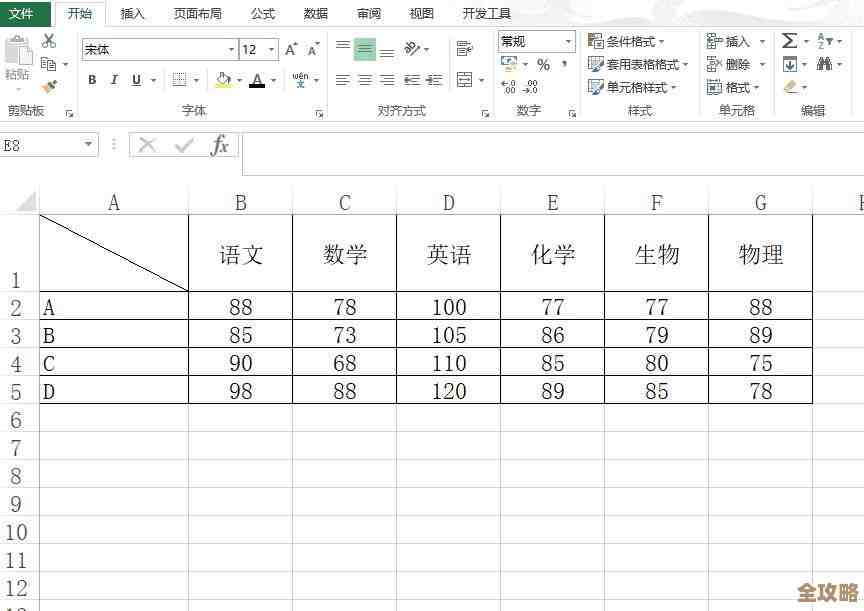Select cell B3 containing 85
Viewport: 864px width, 611px height.
pos(240,331)
